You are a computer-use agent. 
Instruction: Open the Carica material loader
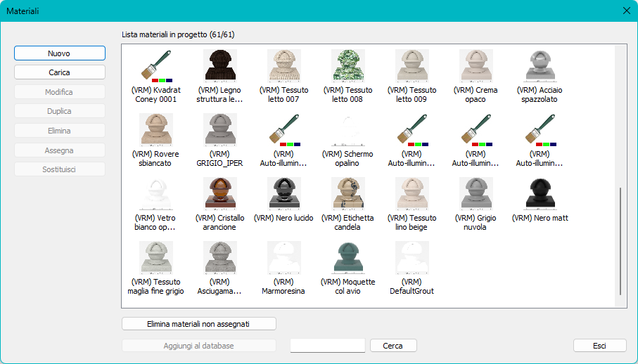[x=60, y=72]
